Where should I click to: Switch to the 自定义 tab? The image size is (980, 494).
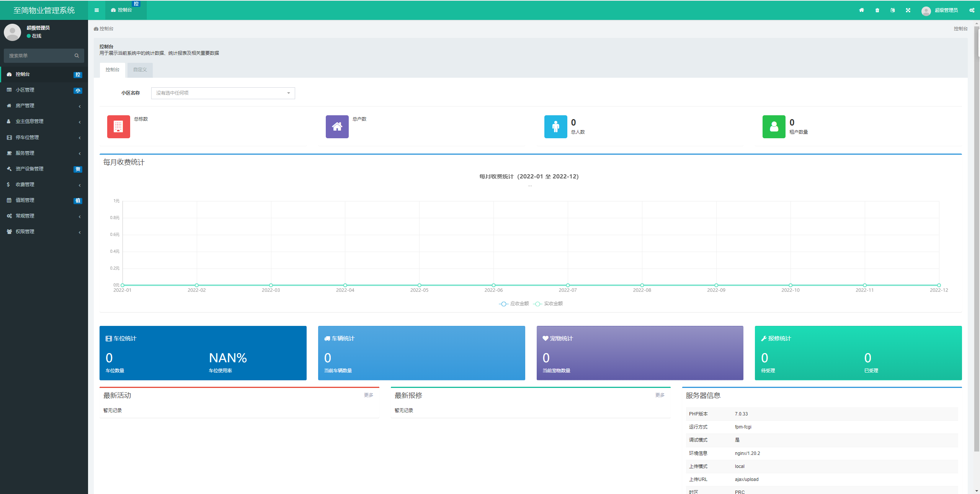(140, 70)
